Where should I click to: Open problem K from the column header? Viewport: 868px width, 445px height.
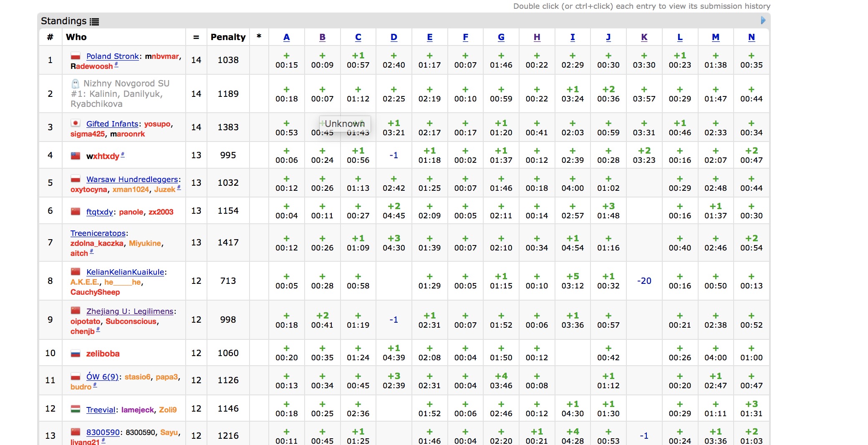coord(644,37)
